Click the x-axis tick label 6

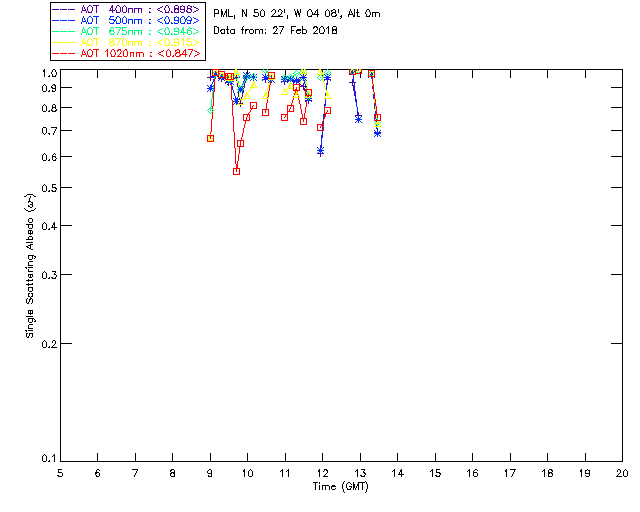point(98,473)
